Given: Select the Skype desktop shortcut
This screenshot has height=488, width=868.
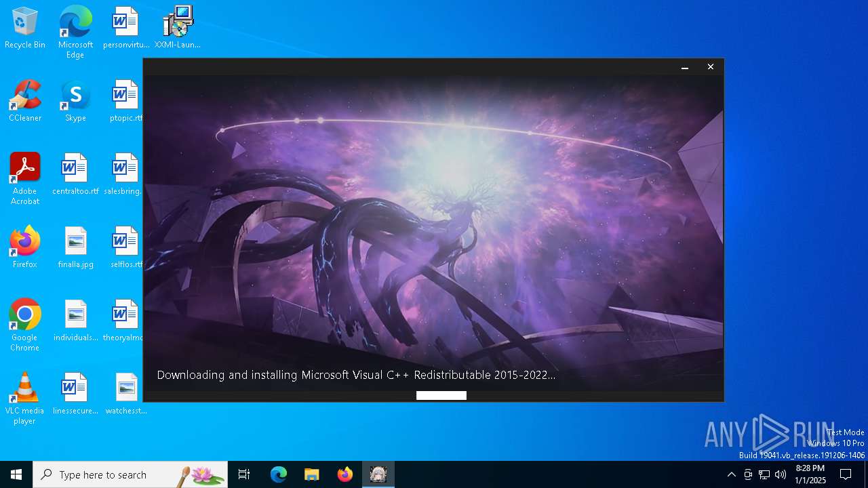Looking at the screenshot, I should coord(75,101).
